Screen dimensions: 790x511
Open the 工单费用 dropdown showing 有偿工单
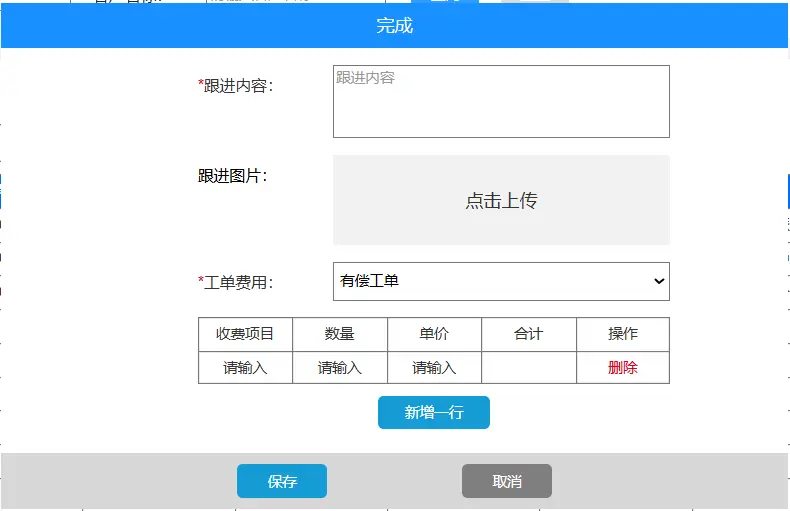500,281
